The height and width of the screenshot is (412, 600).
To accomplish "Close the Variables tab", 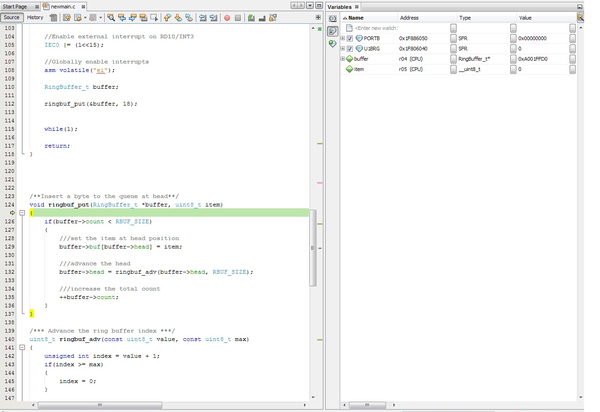I will tap(357, 7).
